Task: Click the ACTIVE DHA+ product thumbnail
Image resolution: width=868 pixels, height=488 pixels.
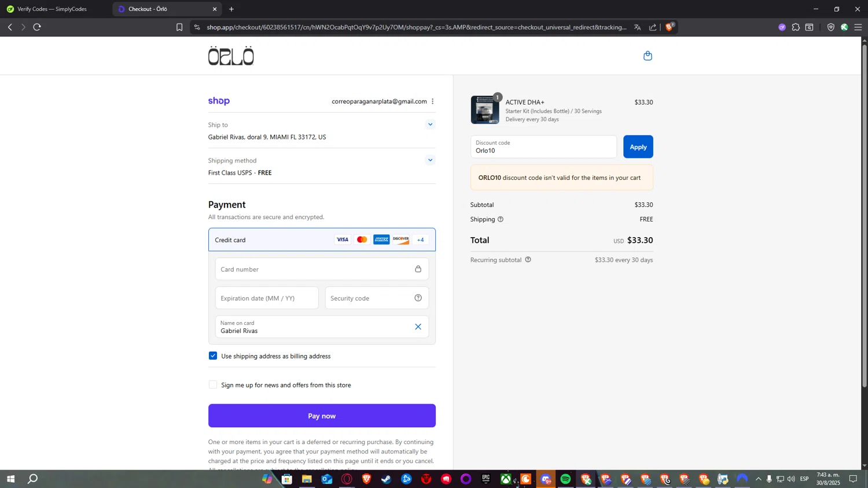Action: pos(485,110)
